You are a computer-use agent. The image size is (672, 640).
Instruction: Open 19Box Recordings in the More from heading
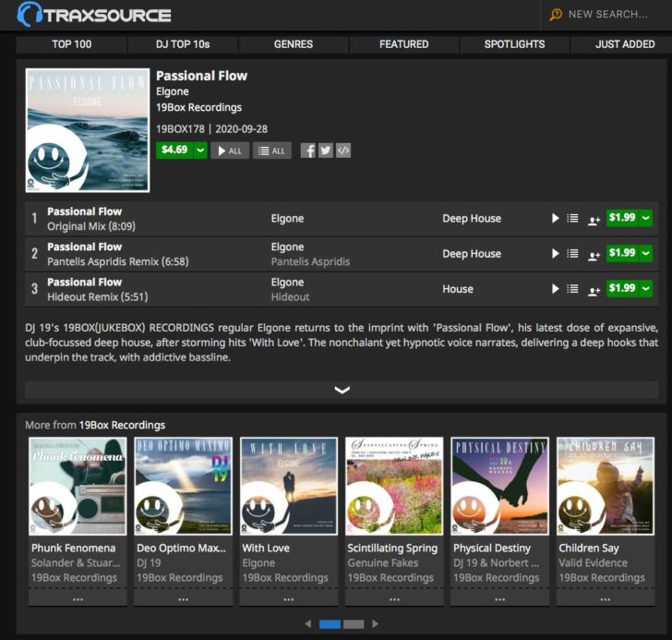coord(122,425)
